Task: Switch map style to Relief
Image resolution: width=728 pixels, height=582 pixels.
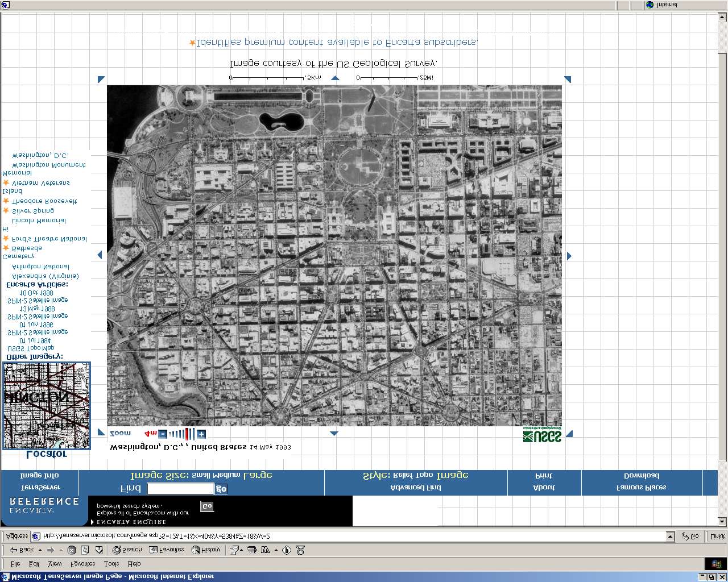Action: click(403, 476)
